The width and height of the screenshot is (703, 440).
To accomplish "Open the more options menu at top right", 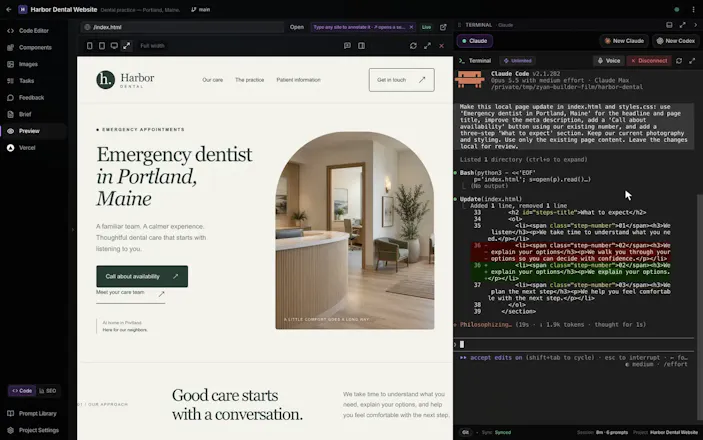I will coord(693,9).
